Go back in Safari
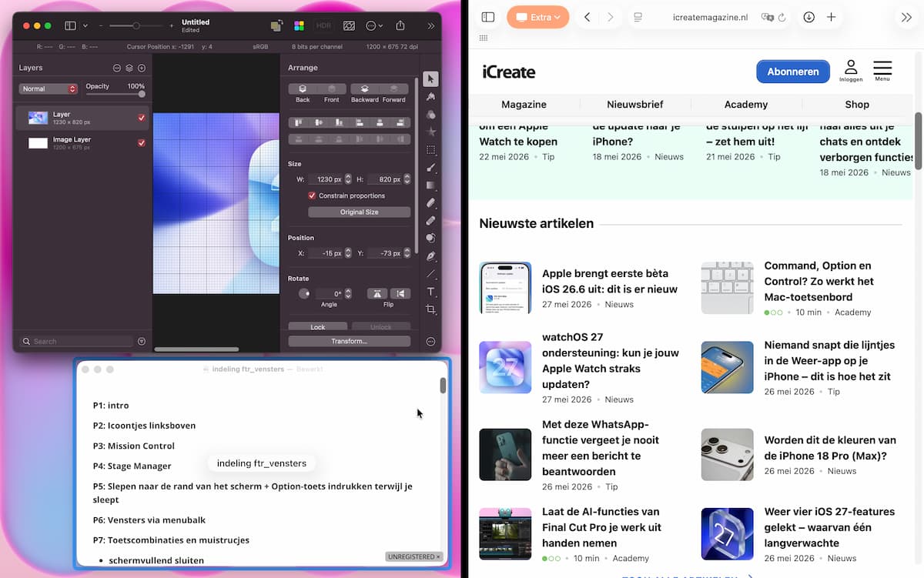The image size is (924, 578). coord(587,17)
